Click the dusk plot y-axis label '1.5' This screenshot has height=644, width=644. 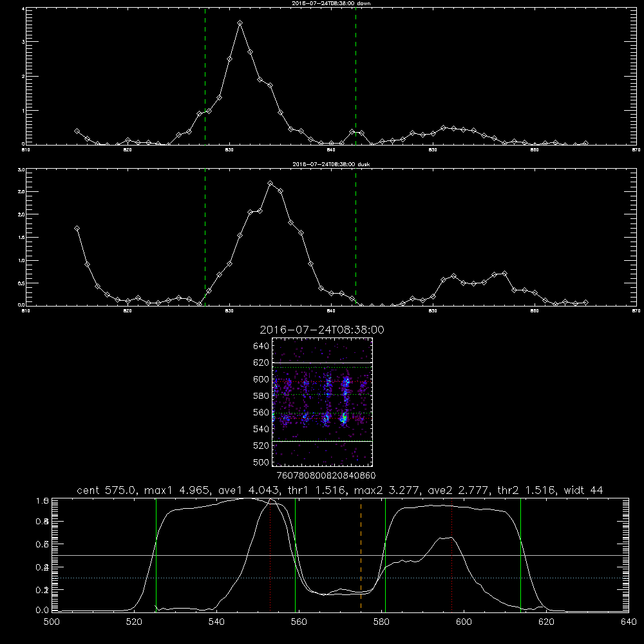[21, 238]
